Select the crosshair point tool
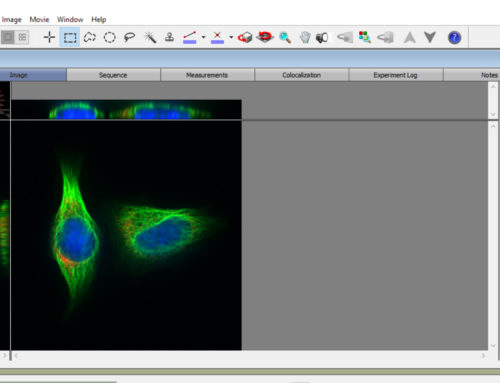500x383 pixels. coord(49,37)
